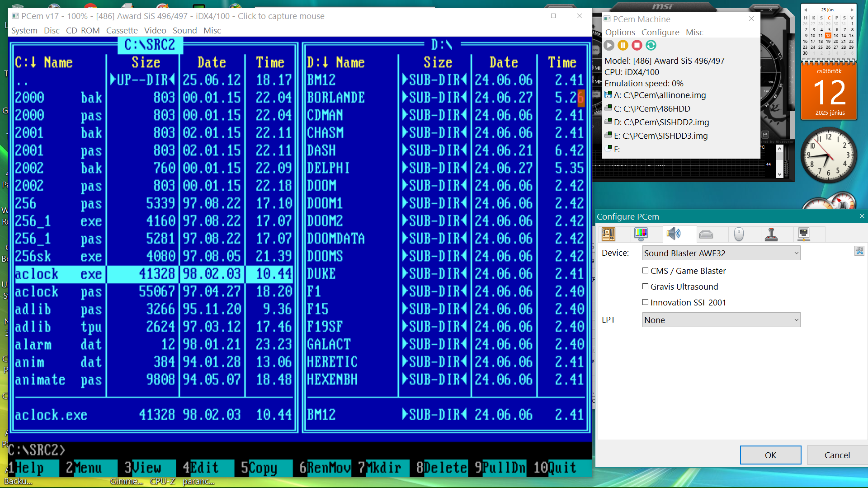Open the sound Device dropdown
Viewport: 868px width, 488px height.
pyautogui.click(x=721, y=253)
